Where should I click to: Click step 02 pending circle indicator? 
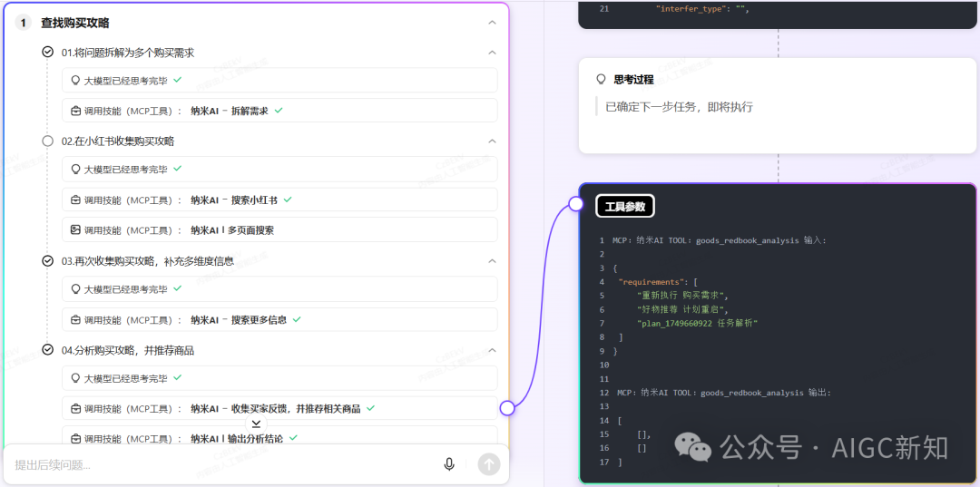(47, 141)
